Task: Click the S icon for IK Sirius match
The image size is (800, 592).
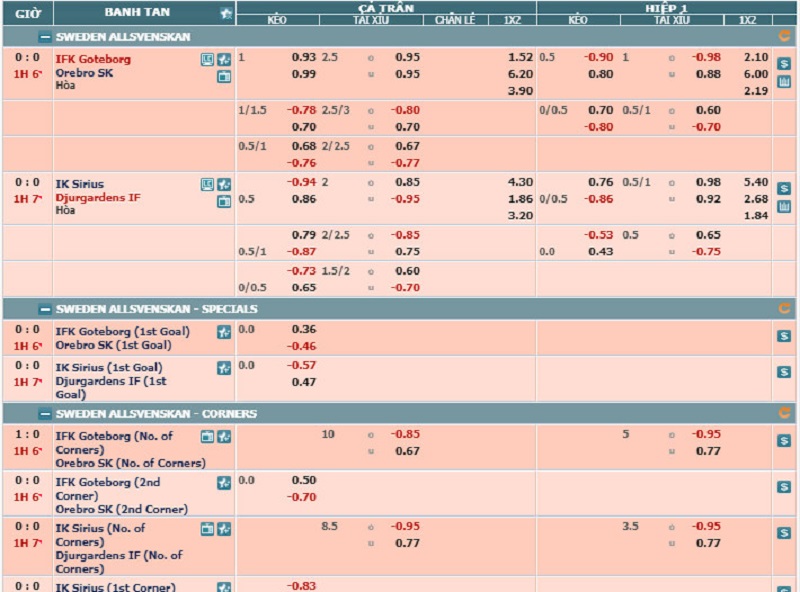Action: point(784,188)
